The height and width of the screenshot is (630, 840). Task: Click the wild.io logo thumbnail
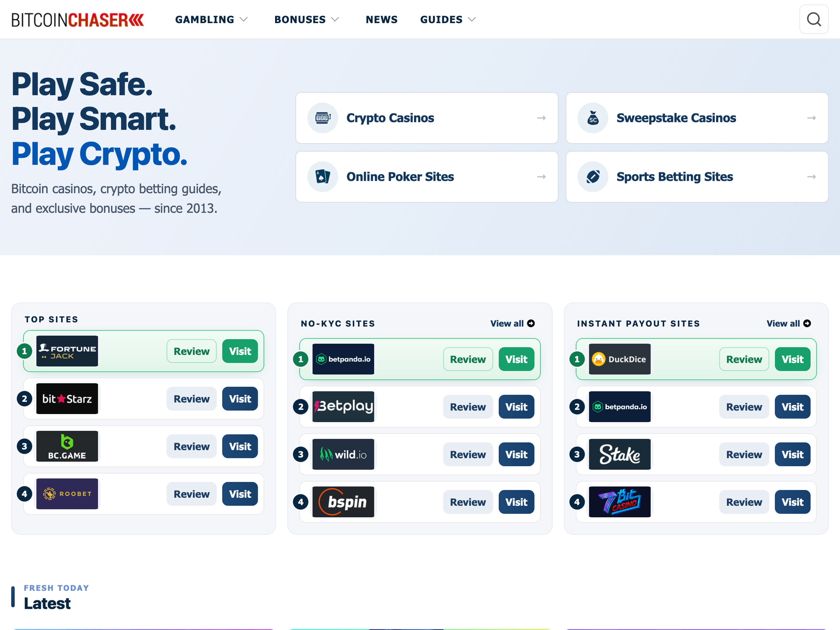[343, 454]
